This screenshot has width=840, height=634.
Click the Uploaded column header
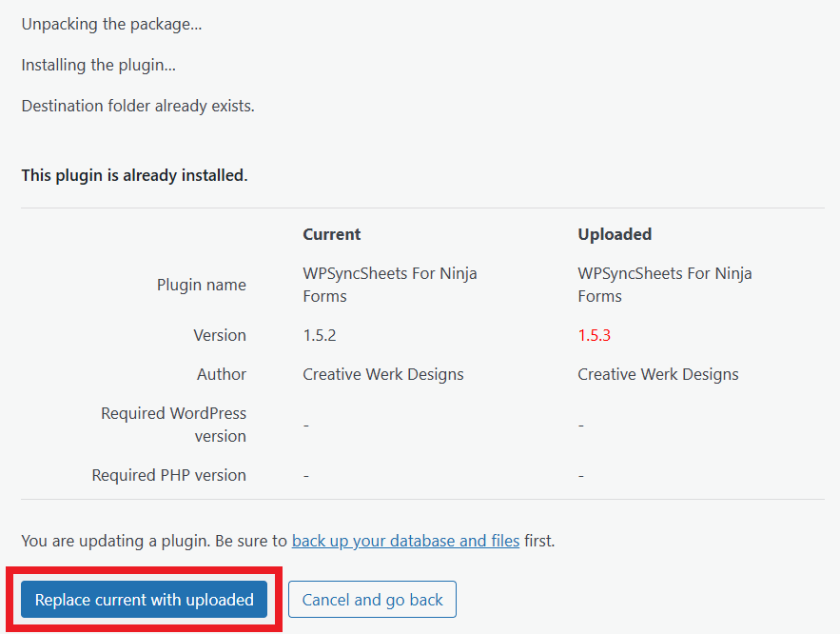[x=615, y=234]
